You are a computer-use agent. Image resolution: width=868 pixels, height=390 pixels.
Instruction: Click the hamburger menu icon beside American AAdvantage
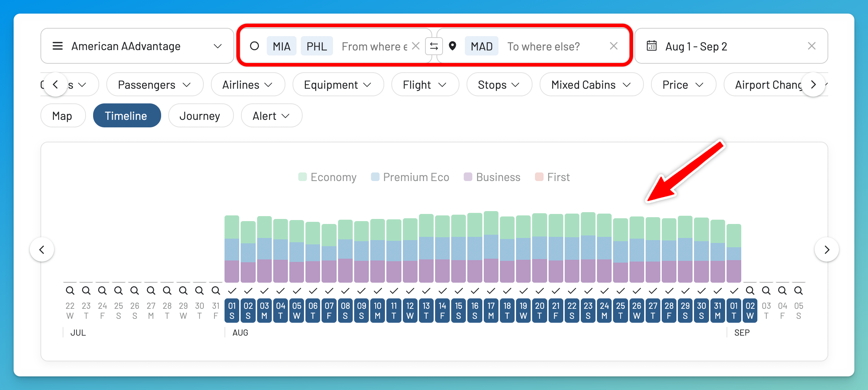click(58, 46)
